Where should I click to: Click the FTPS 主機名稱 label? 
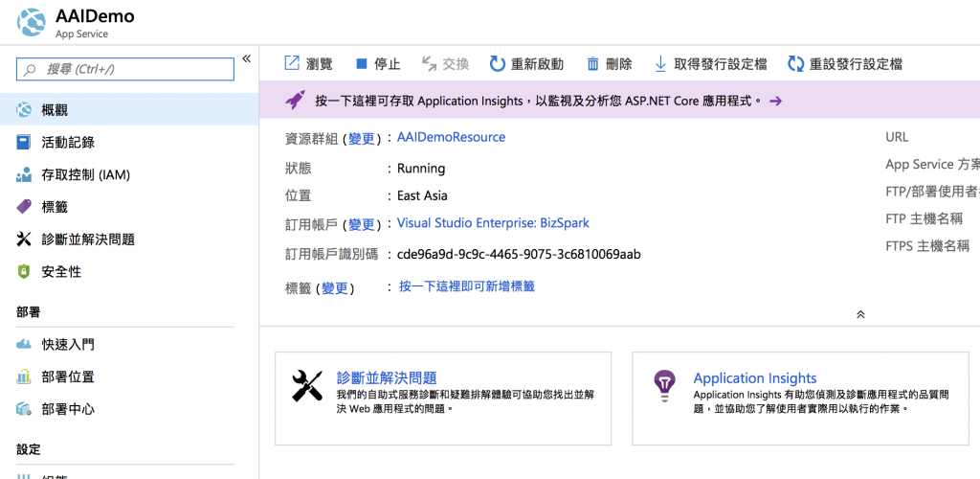point(927,246)
